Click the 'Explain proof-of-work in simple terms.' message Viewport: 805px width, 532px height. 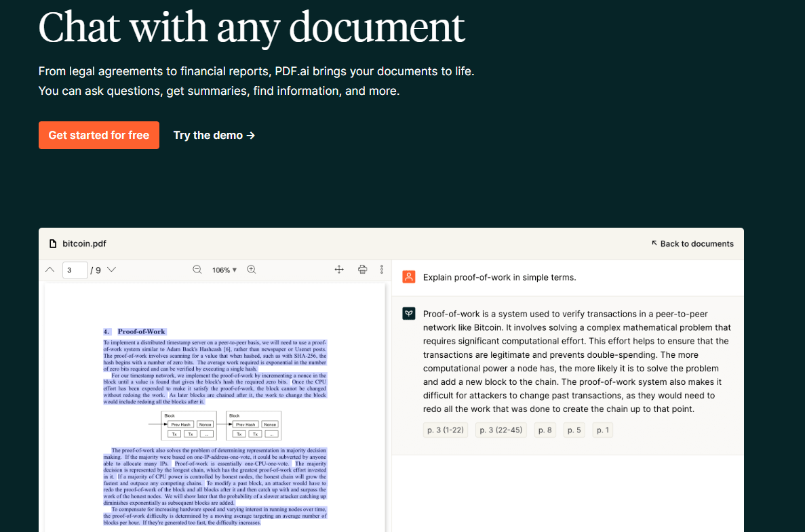500,277
